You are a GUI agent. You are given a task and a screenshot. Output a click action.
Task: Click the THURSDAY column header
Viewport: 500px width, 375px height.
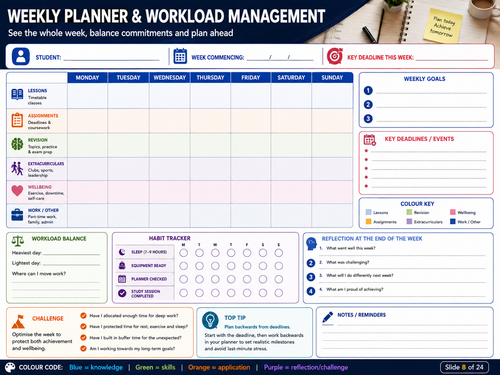[x=210, y=78]
